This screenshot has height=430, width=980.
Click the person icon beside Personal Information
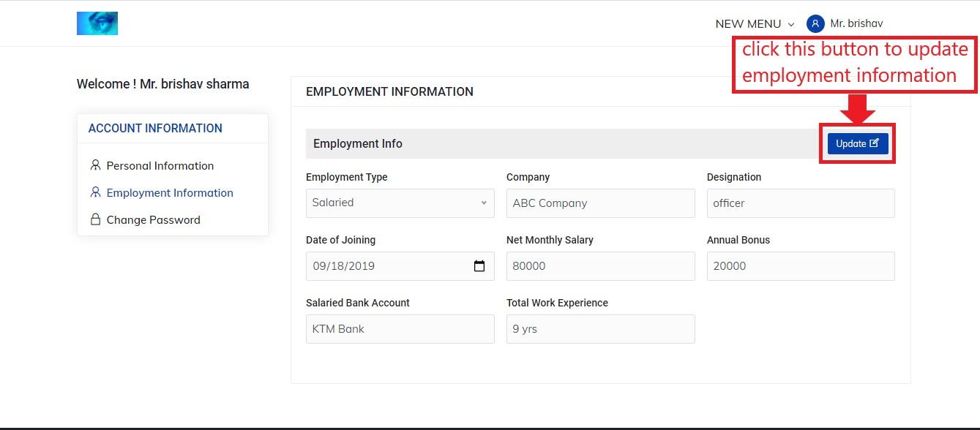point(95,165)
